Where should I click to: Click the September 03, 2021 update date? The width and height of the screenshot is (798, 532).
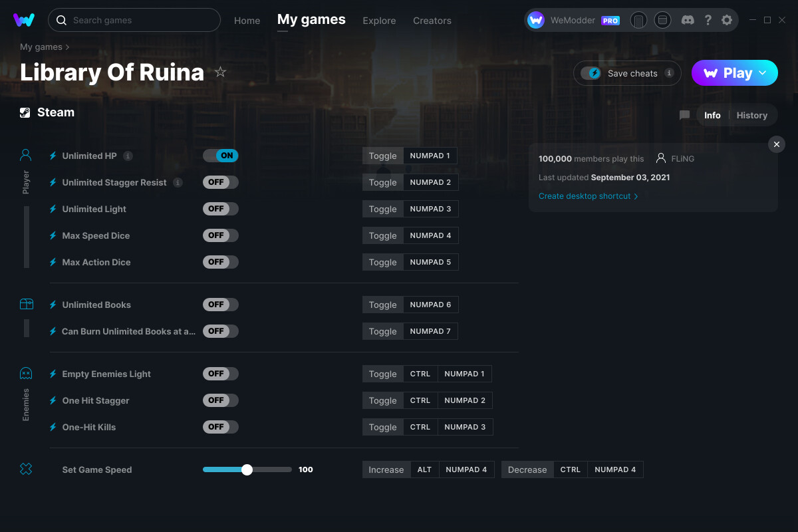630,178
